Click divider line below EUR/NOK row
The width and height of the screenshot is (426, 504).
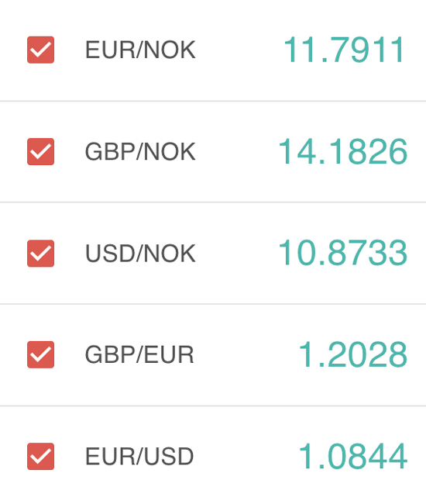click(x=213, y=101)
